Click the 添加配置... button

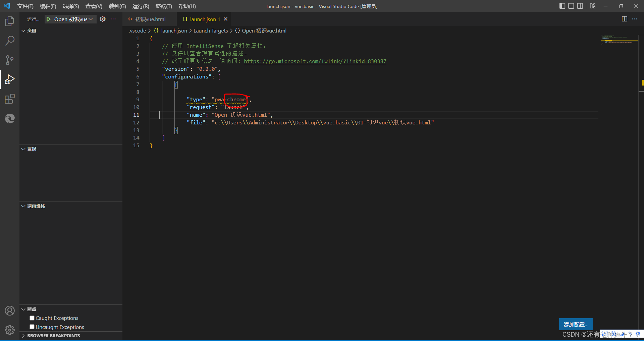pyautogui.click(x=576, y=324)
